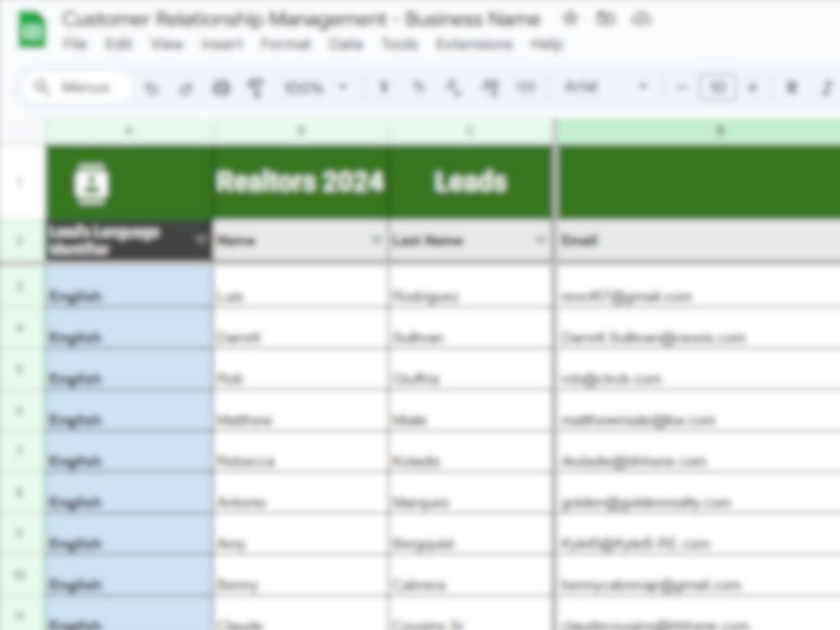Select the English cell in Luis's row
Screen dimensions: 840x630
129,286
